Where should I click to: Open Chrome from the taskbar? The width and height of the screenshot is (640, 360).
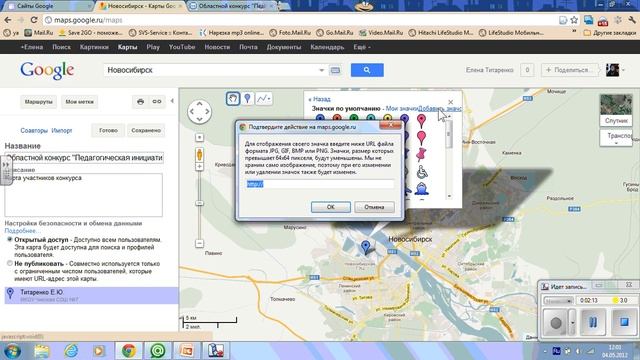coord(129,351)
